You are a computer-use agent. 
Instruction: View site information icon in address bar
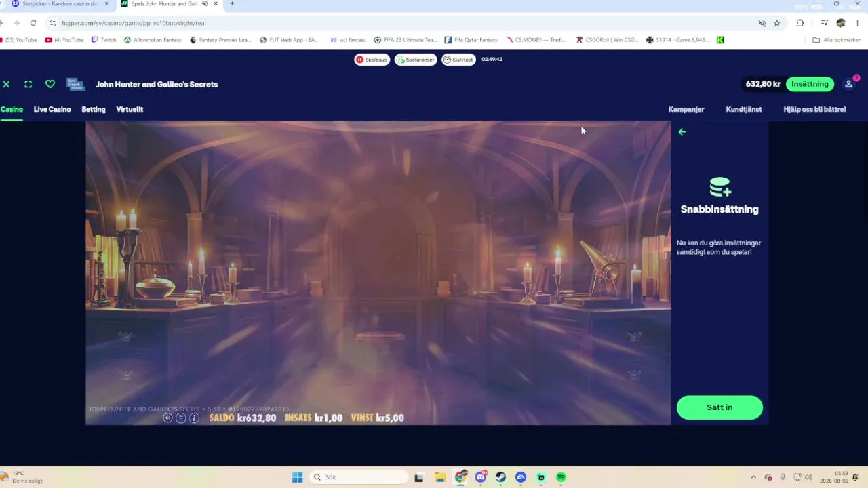(53, 23)
